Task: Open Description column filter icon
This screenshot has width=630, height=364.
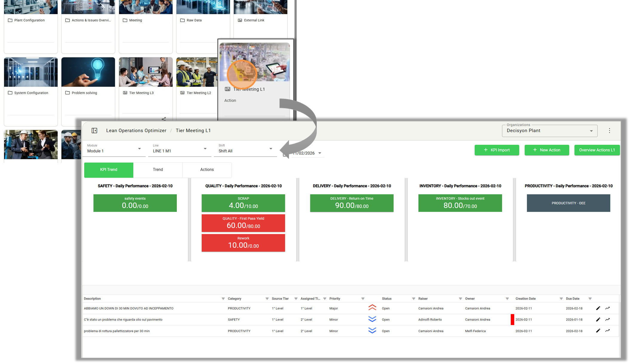Action: (x=223, y=299)
